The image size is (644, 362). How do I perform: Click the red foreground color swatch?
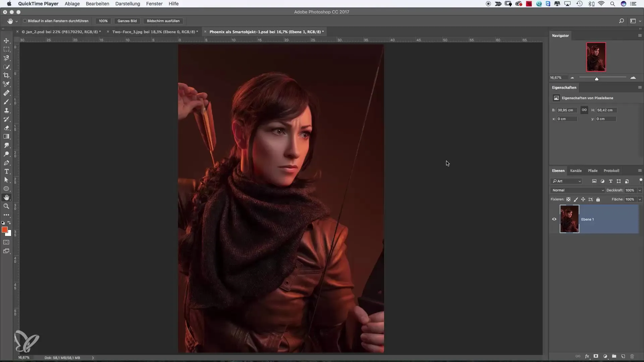click(x=4, y=230)
